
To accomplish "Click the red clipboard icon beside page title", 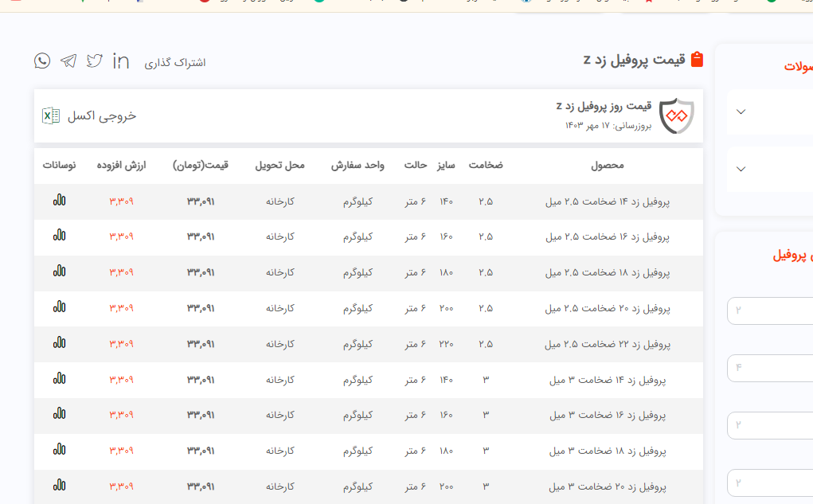I will (x=697, y=60).
